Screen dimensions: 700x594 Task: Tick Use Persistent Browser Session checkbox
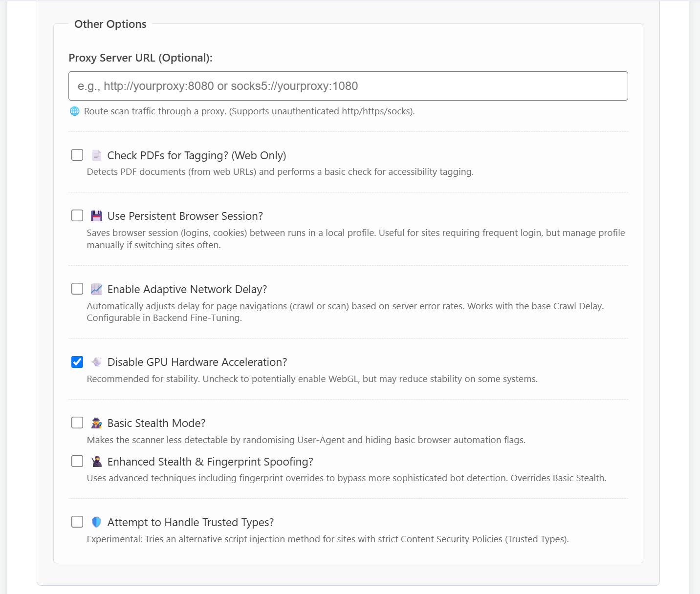77,215
